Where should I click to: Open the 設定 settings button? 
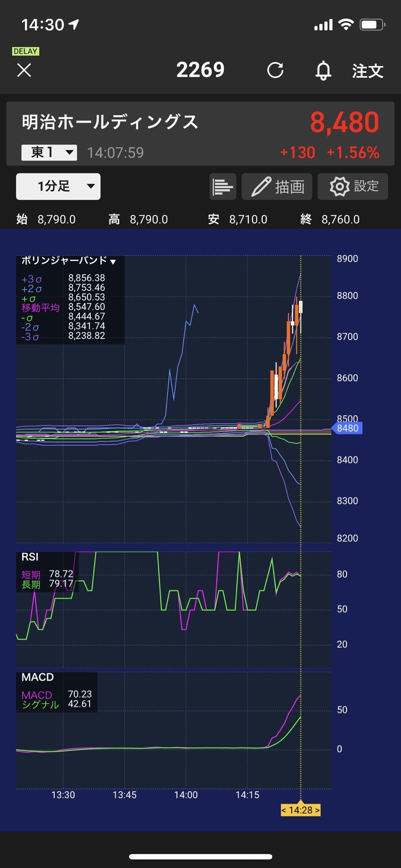coord(353,186)
